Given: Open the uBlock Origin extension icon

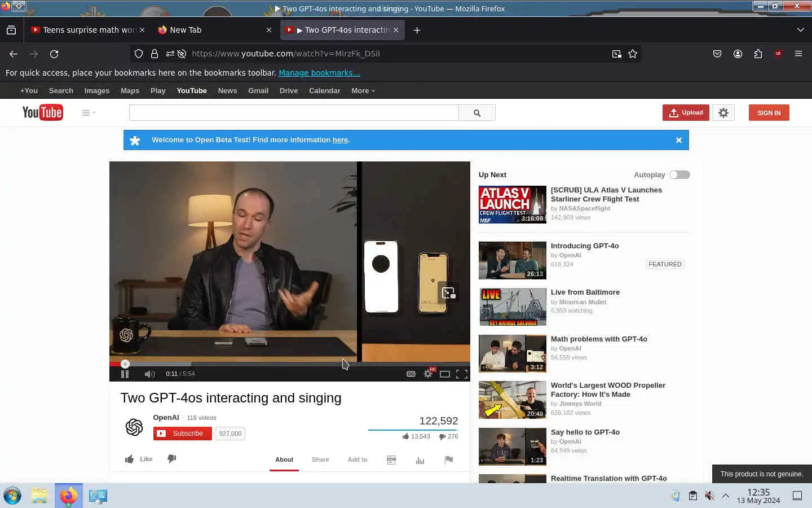Looking at the screenshot, I should click(778, 54).
